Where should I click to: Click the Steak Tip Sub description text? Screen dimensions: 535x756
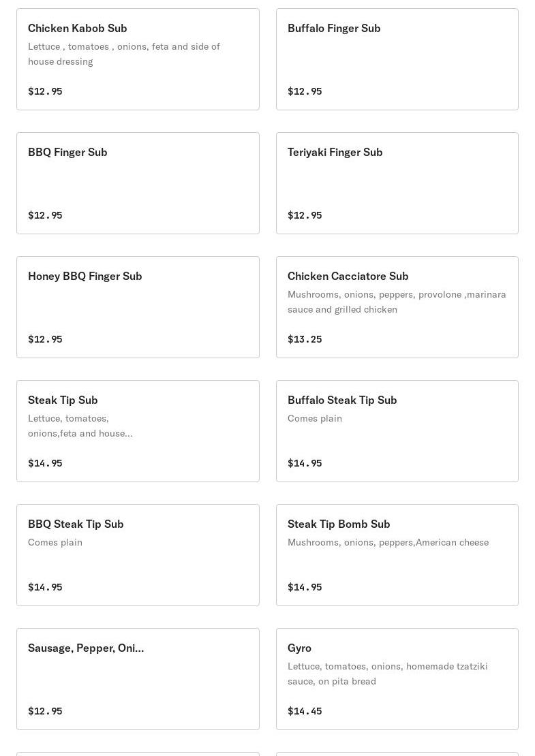[x=80, y=426]
